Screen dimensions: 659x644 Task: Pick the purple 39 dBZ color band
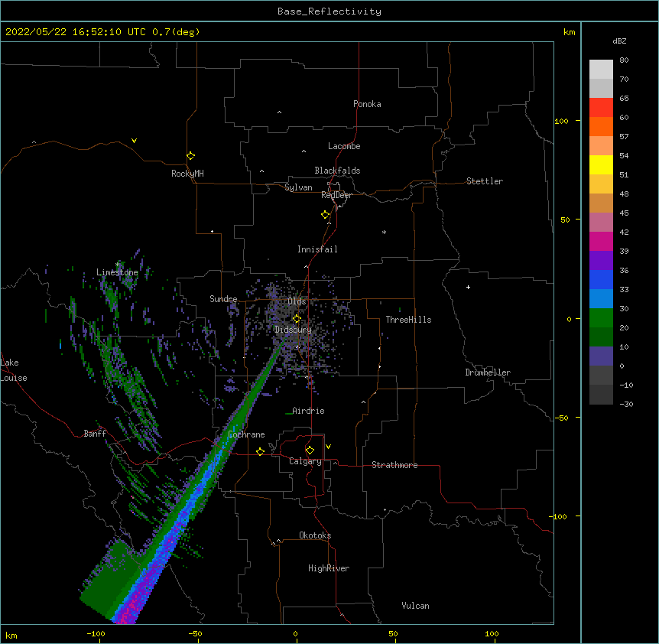click(x=601, y=260)
